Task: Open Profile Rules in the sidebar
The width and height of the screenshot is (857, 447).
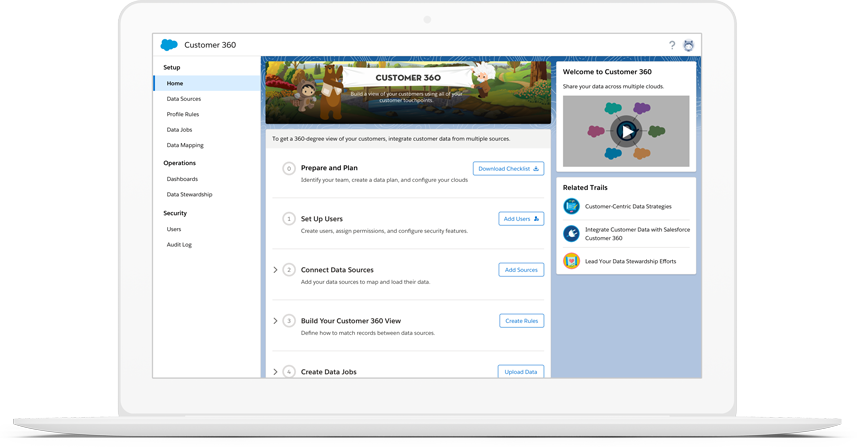Action: tap(183, 114)
